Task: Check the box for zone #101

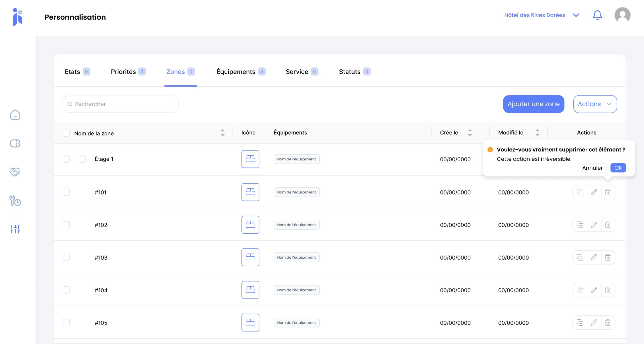Action: pos(66,192)
